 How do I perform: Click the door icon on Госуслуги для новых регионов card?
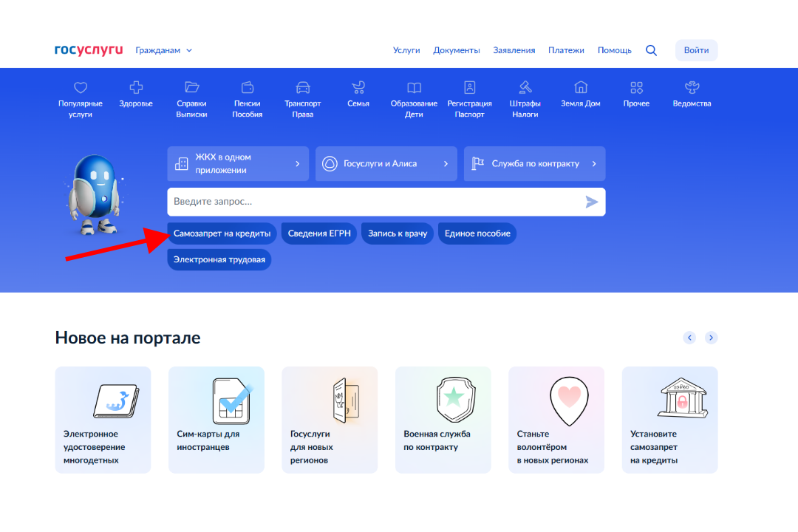346,400
